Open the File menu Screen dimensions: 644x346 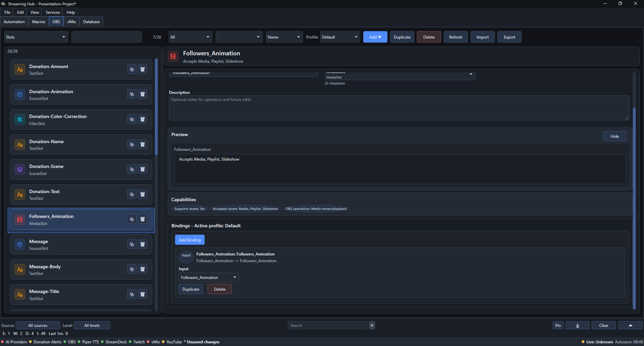tap(7, 12)
